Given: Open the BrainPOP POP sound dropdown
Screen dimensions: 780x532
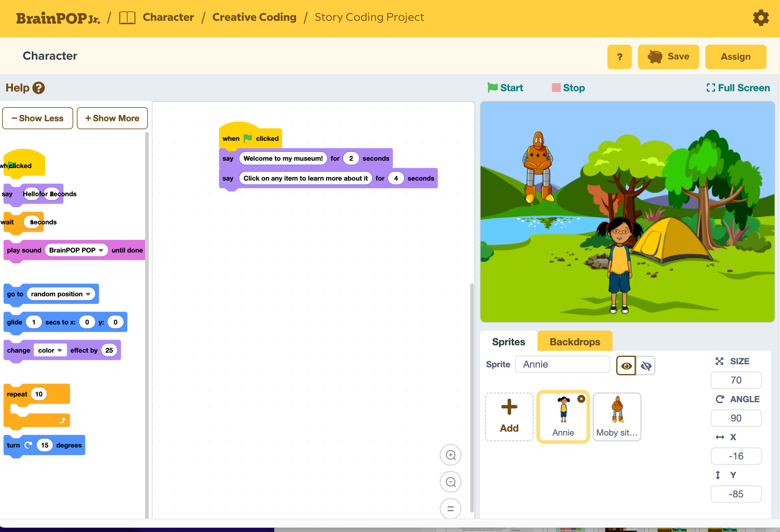Looking at the screenshot, I should [76, 250].
